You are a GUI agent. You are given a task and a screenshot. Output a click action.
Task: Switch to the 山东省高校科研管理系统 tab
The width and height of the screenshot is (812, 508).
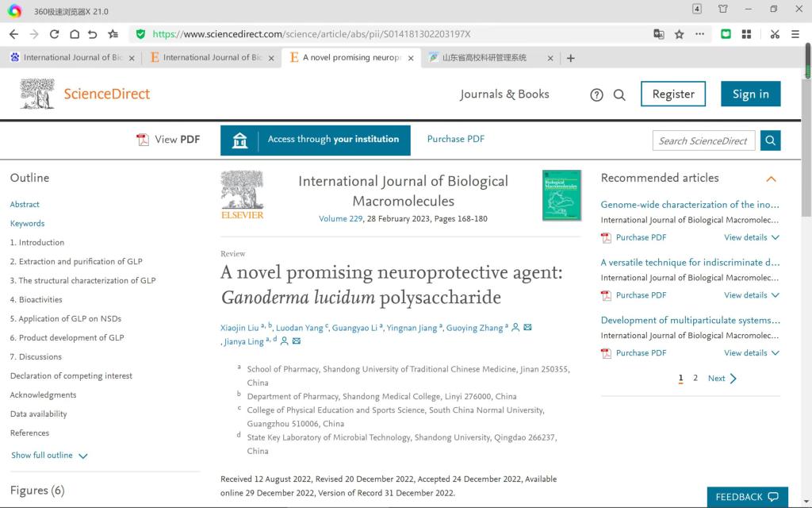(484, 58)
